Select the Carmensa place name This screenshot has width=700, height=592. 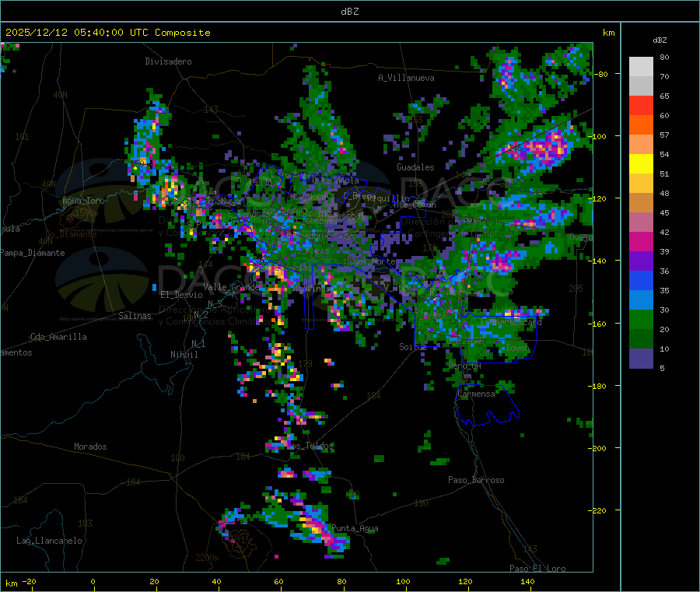(476, 394)
